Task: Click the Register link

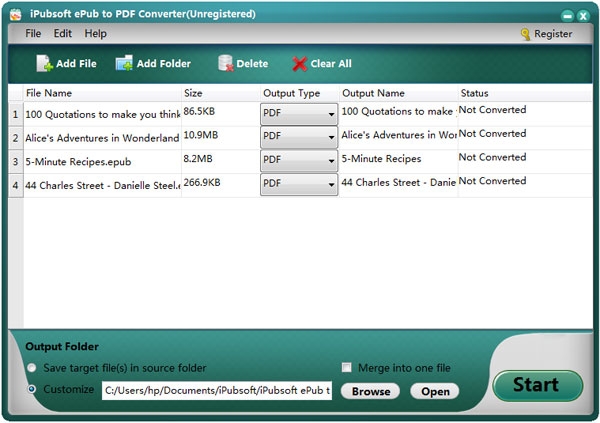Action: tap(553, 34)
